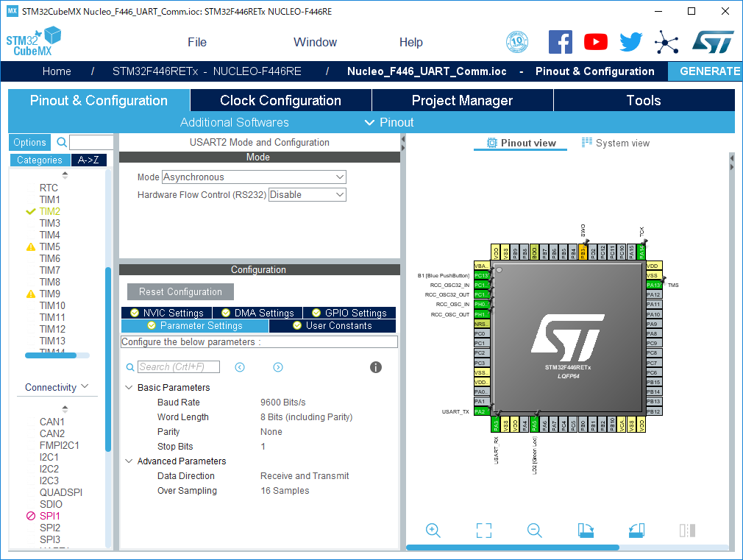This screenshot has height=560, width=743.
Task: Click the SPI1 conflict icon
Action: pyautogui.click(x=31, y=516)
